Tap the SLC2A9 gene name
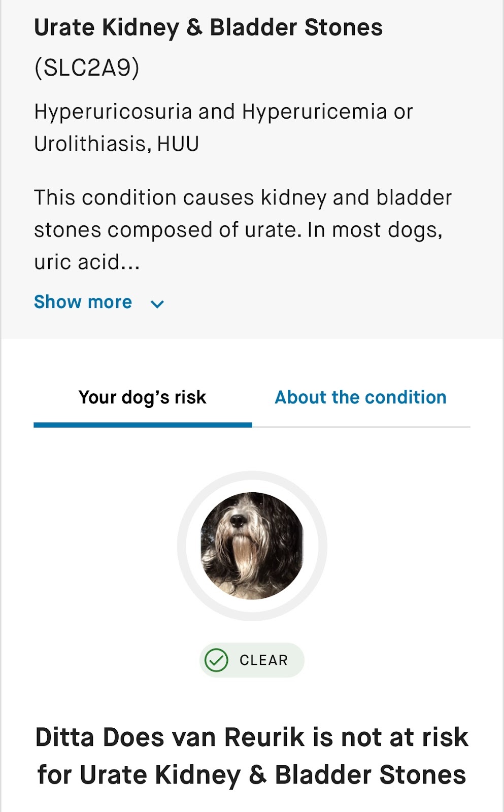 [x=87, y=67]
